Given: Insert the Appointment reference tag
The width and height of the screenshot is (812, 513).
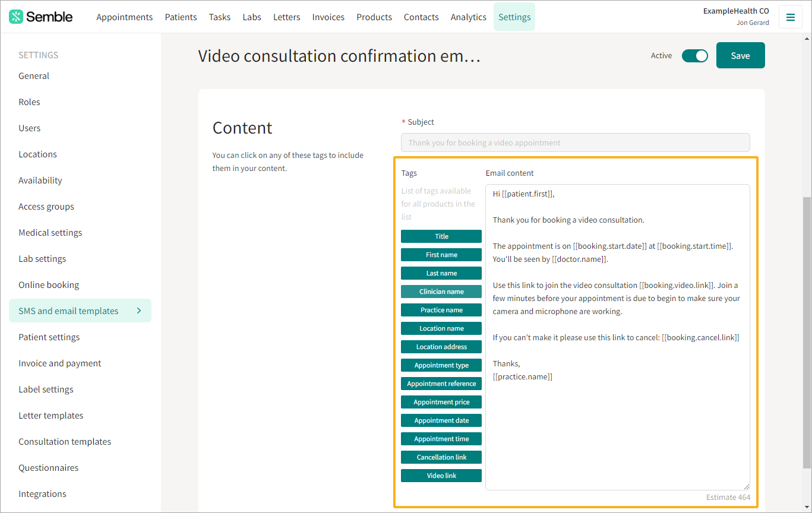Looking at the screenshot, I should 441,384.
